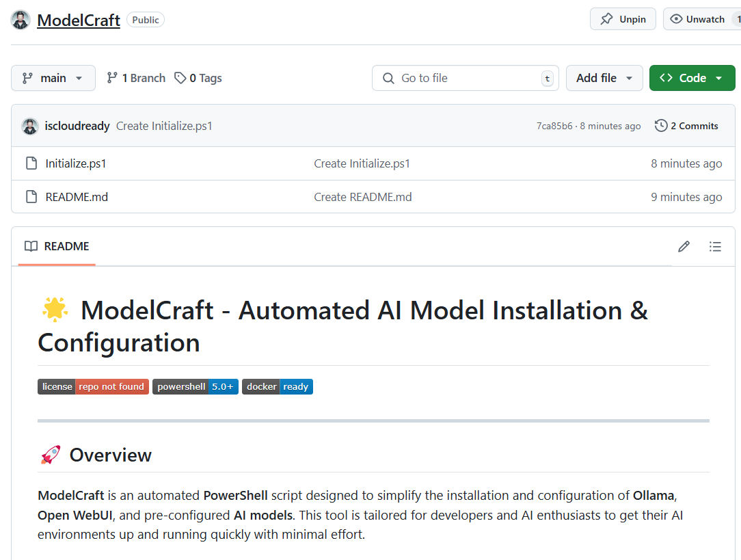Screen dimensions: 741x560
Task: Click the docker ready badge
Action: pos(278,386)
